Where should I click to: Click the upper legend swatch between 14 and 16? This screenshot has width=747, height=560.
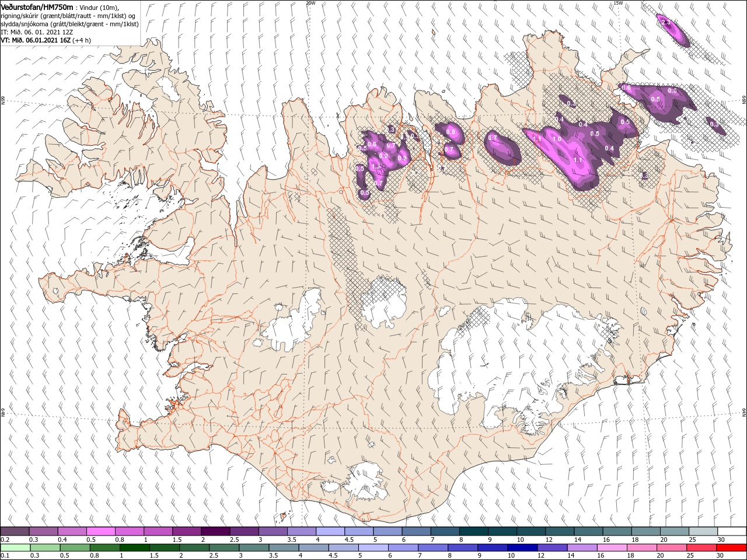(588, 531)
